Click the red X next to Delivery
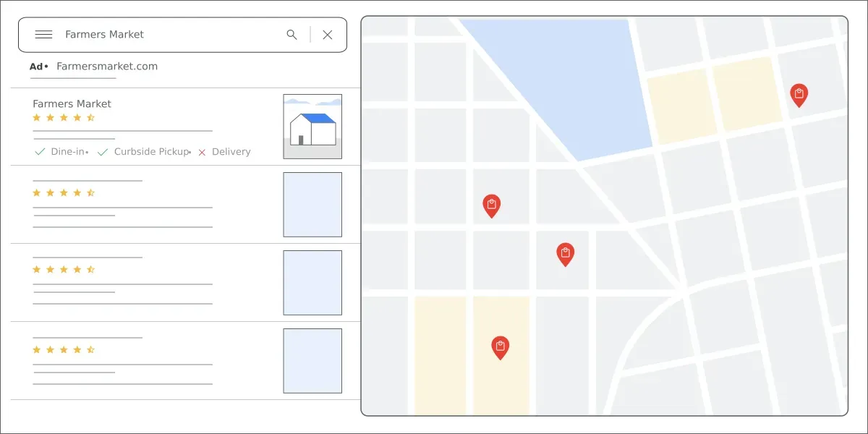Viewport: 868px width, 434px height. 201,152
